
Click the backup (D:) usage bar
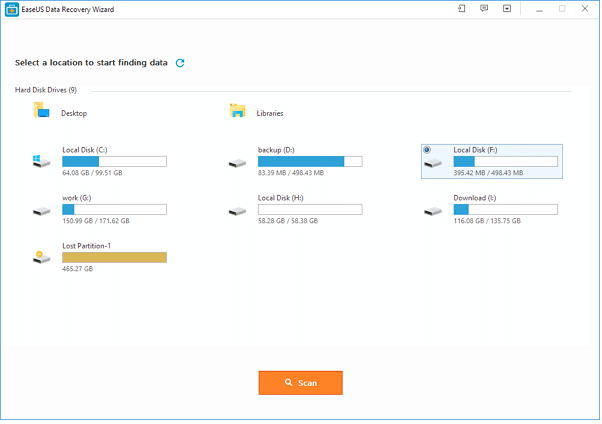coord(310,162)
